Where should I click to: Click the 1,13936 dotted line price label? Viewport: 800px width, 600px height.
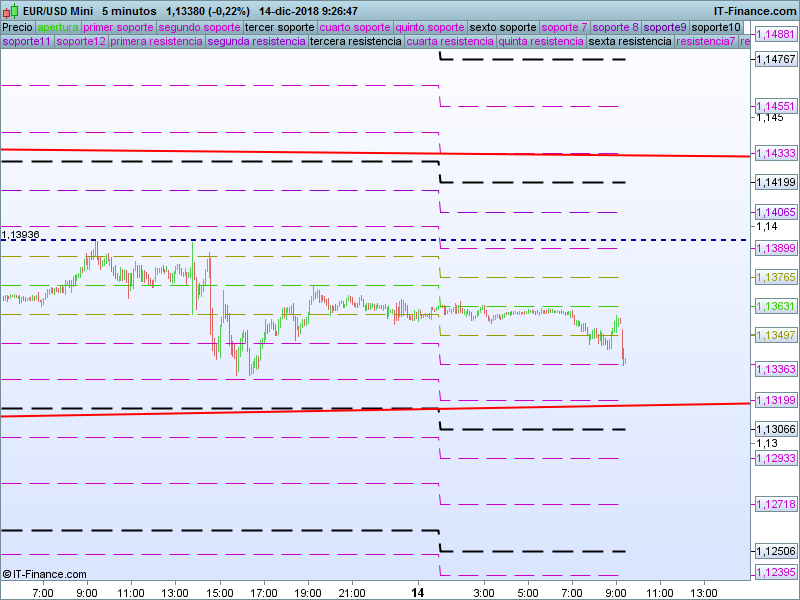pyautogui.click(x=21, y=234)
